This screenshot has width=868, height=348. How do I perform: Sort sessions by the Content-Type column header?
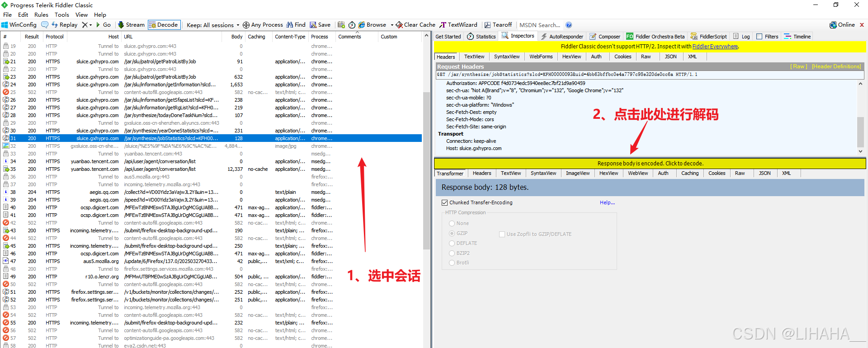pyautogui.click(x=290, y=37)
